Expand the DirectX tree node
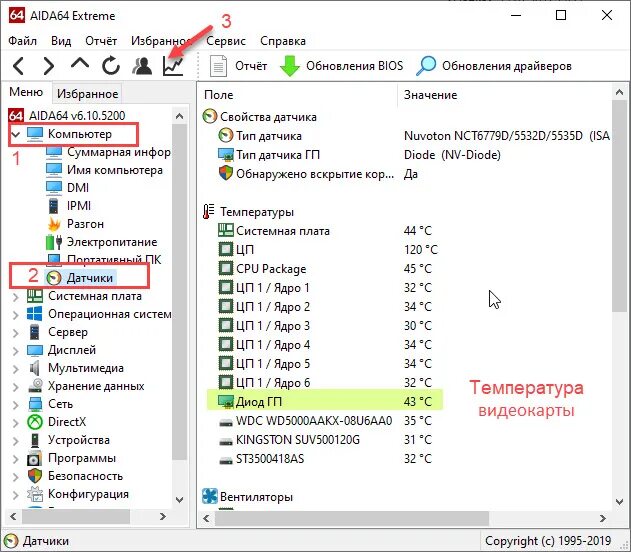This screenshot has width=631, height=552. coord(16,422)
